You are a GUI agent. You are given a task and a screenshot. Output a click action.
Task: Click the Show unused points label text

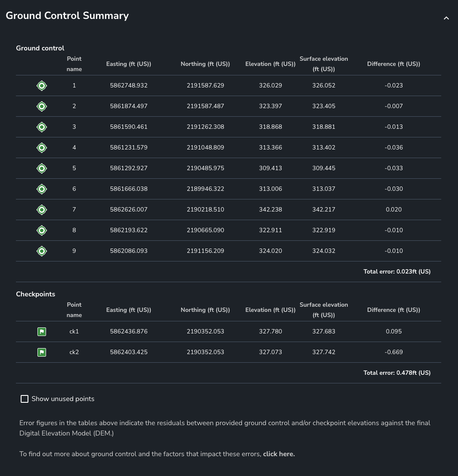click(x=63, y=399)
